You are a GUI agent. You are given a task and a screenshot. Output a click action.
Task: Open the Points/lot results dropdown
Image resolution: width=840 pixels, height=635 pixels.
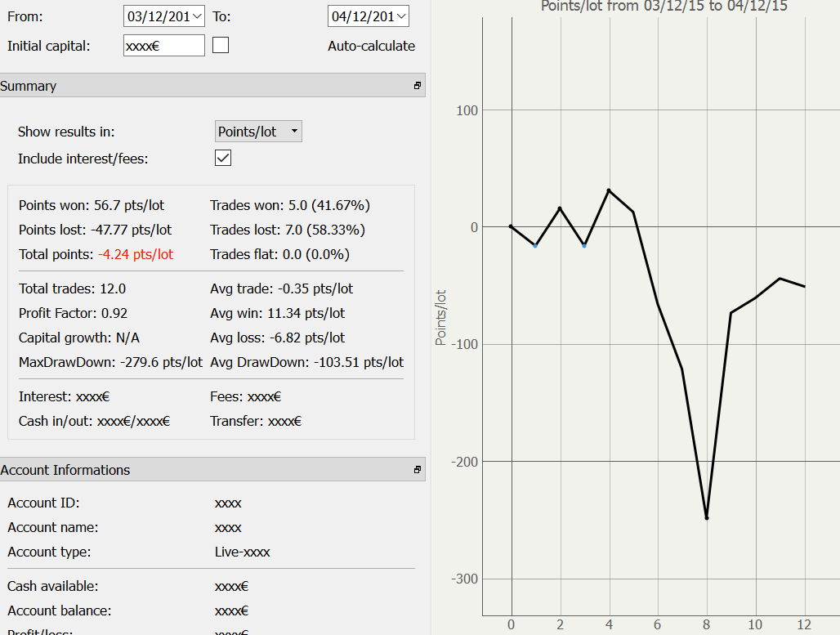pos(258,132)
